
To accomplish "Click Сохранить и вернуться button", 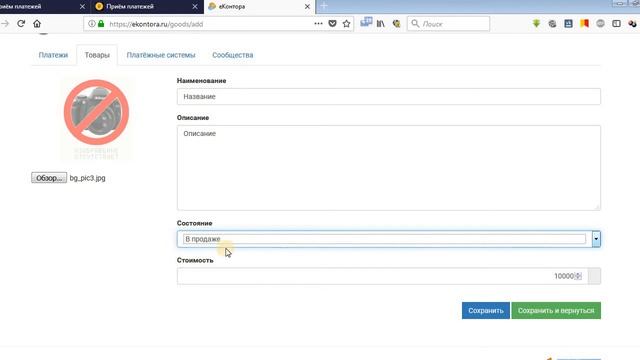I will pyautogui.click(x=556, y=311).
